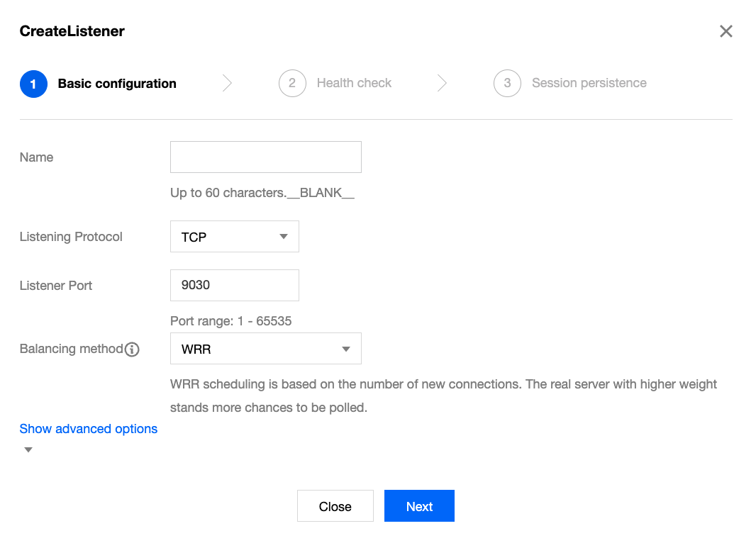
Task: Click the chevron after Basic configuration
Action: click(227, 83)
